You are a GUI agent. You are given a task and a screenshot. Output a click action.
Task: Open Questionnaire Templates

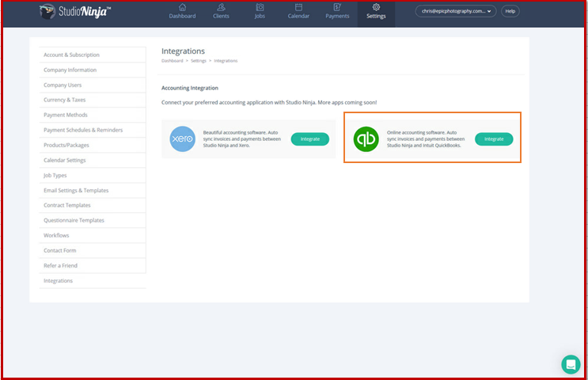click(x=93, y=220)
